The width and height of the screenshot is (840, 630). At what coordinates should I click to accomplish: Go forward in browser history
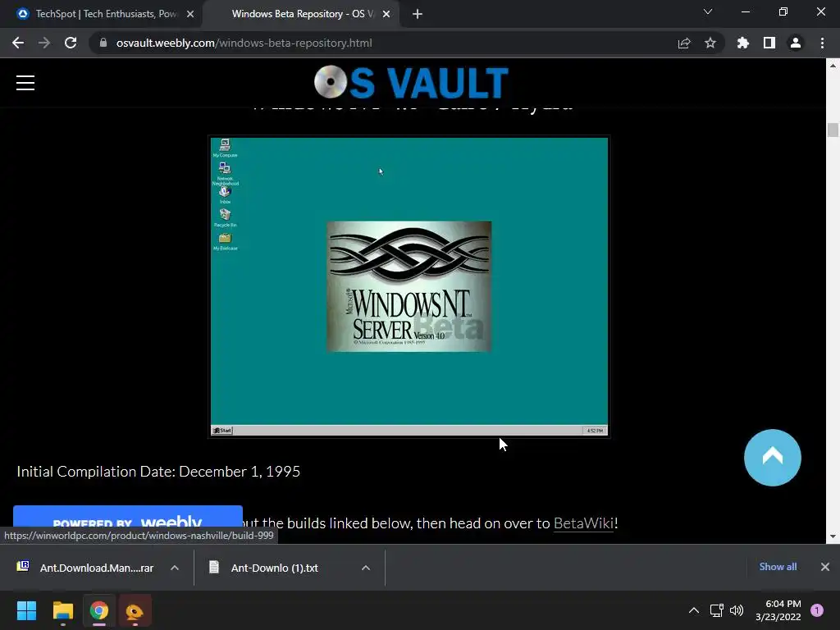coord(44,43)
